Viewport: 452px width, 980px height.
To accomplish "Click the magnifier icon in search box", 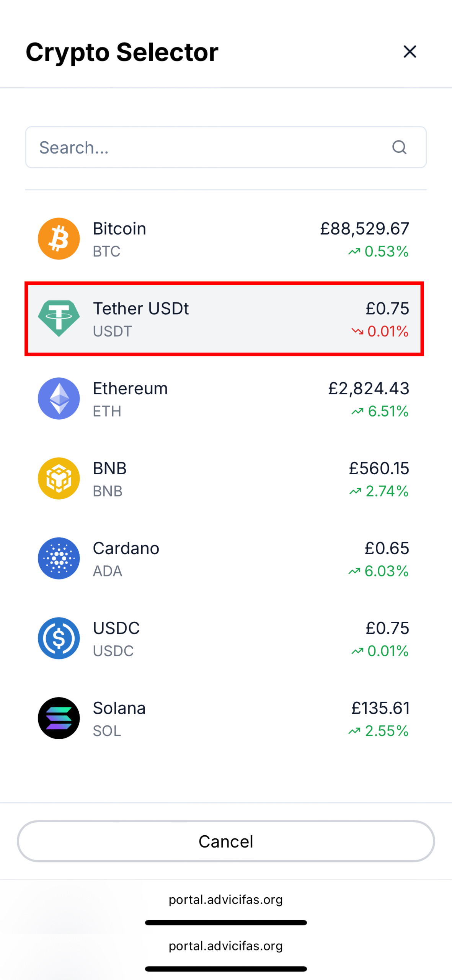I will coord(399,147).
